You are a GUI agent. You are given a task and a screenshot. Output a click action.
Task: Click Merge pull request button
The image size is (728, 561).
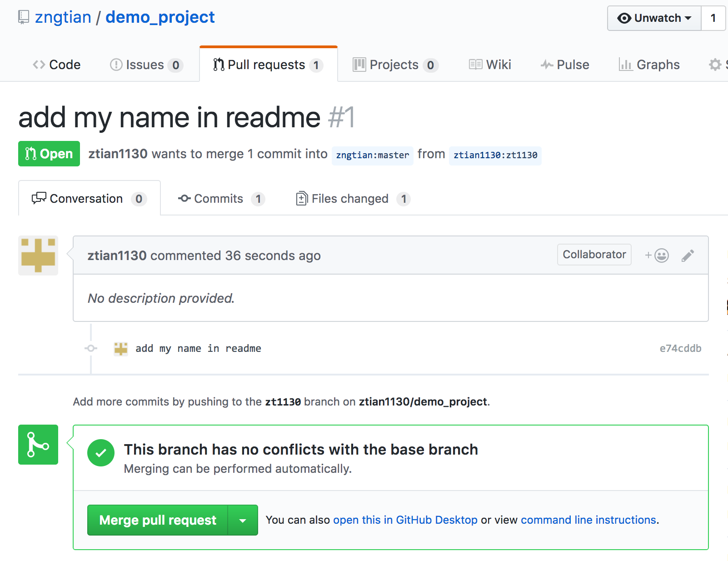[x=157, y=520]
